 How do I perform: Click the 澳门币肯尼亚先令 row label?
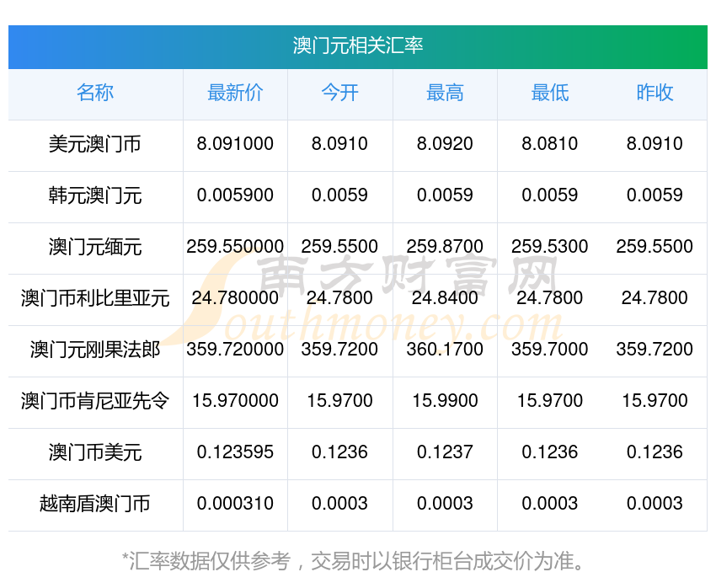tap(95, 402)
